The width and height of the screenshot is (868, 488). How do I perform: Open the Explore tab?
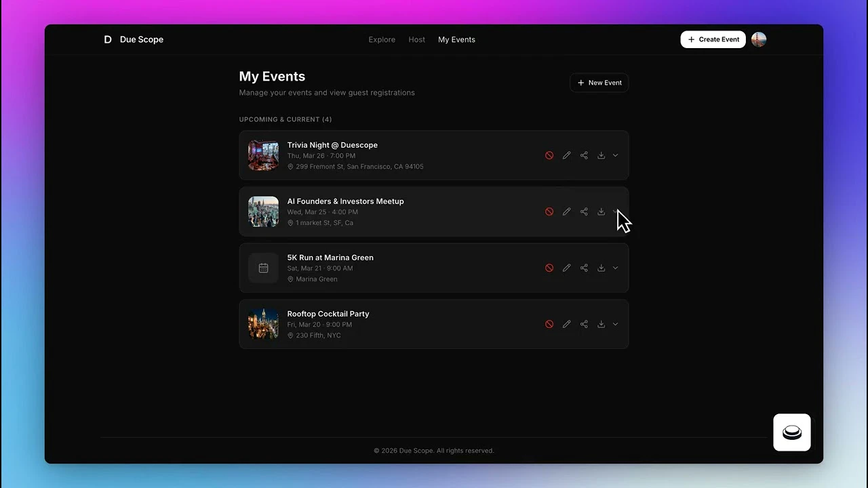coord(382,39)
